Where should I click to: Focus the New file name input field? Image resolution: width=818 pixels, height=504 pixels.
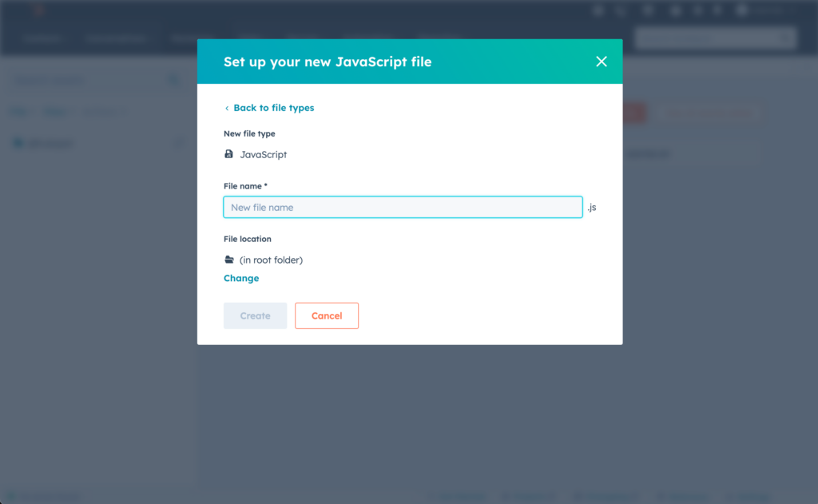(x=403, y=207)
